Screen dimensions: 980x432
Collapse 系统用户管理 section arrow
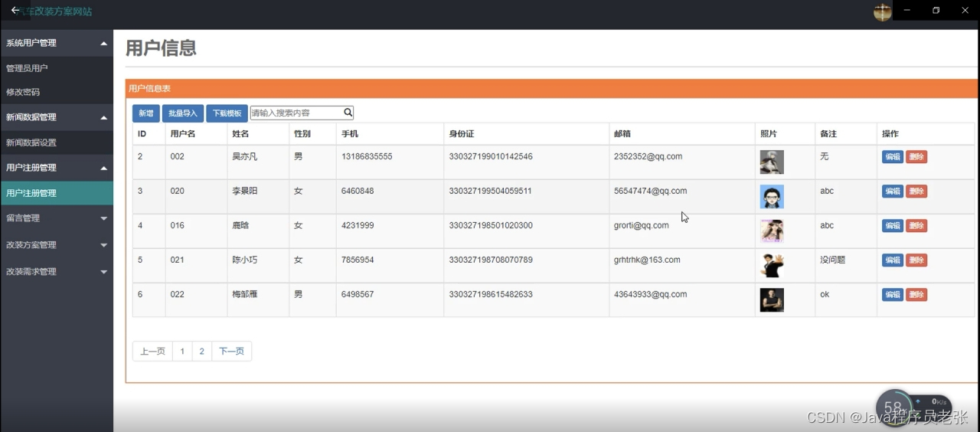[103, 43]
